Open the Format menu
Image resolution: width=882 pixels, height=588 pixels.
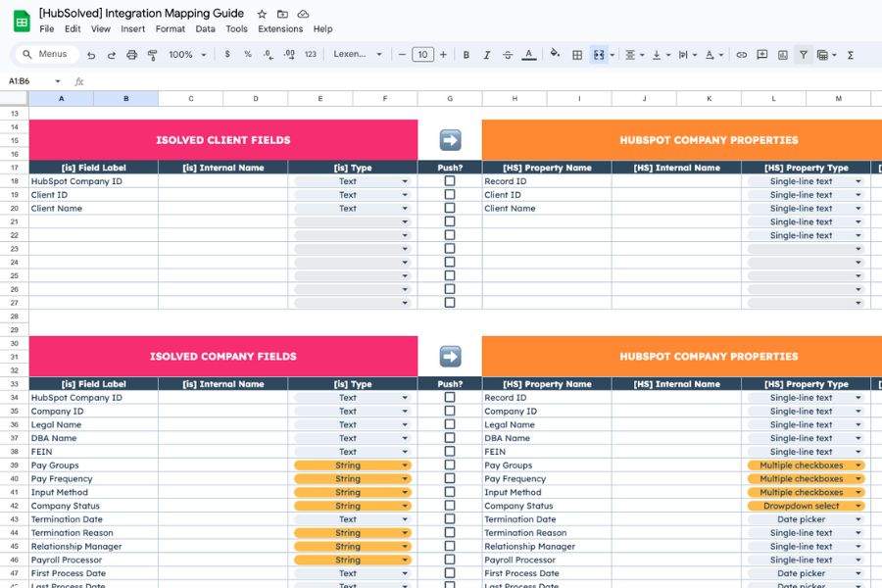tap(170, 28)
